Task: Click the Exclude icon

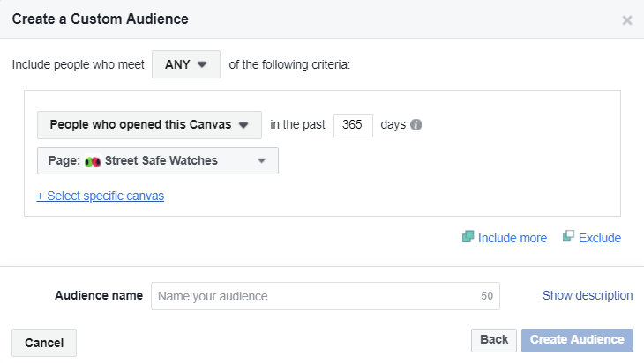Action: pyautogui.click(x=568, y=237)
